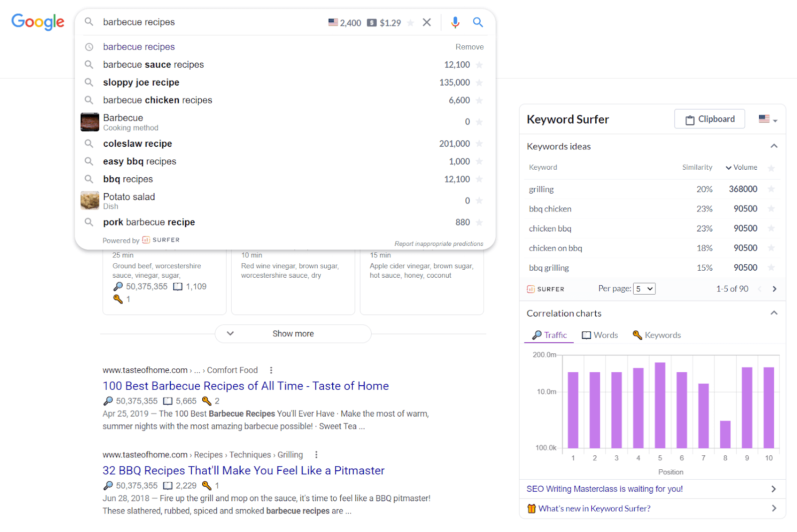The image size is (797, 532).
Task: Star the bbq chicken keyword
Action: 771,209
